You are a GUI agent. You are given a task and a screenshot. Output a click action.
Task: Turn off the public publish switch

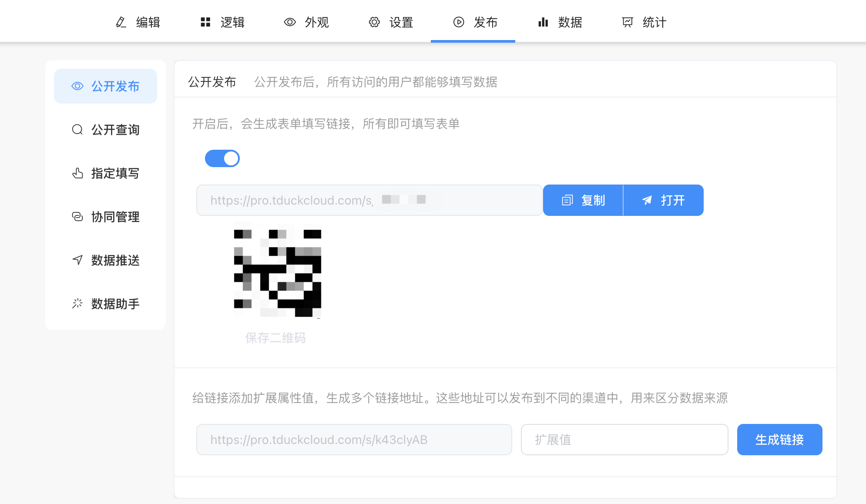(222, 158)
